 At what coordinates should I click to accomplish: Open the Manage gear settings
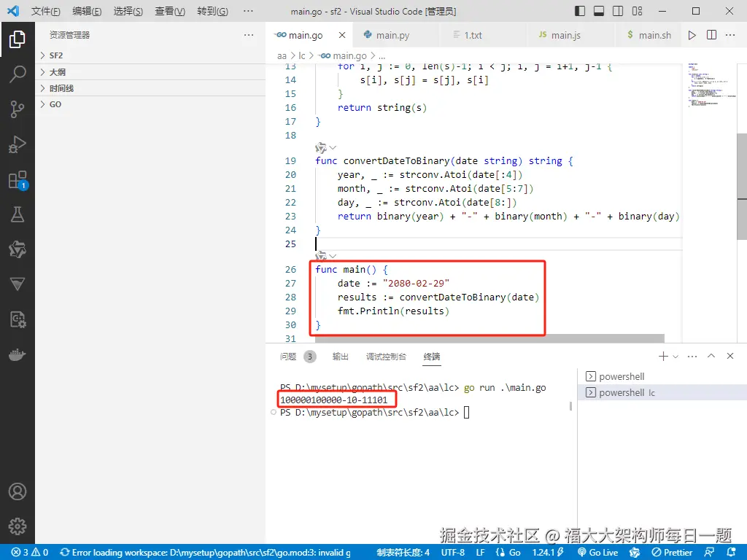[x=18, y=526]
